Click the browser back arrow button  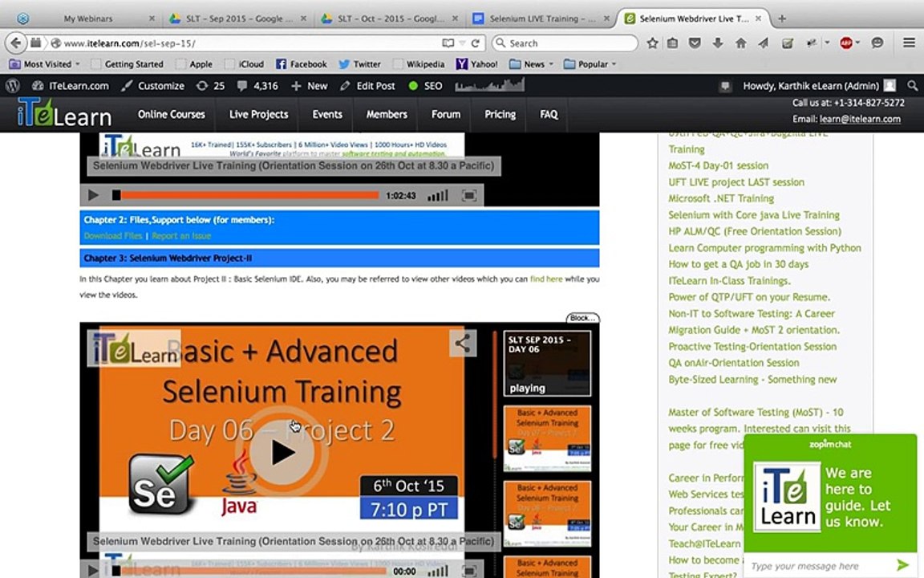point(16,43)
